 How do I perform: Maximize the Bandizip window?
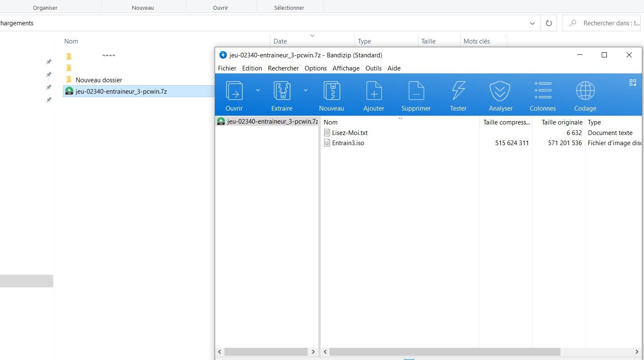[x=604, y=55]
